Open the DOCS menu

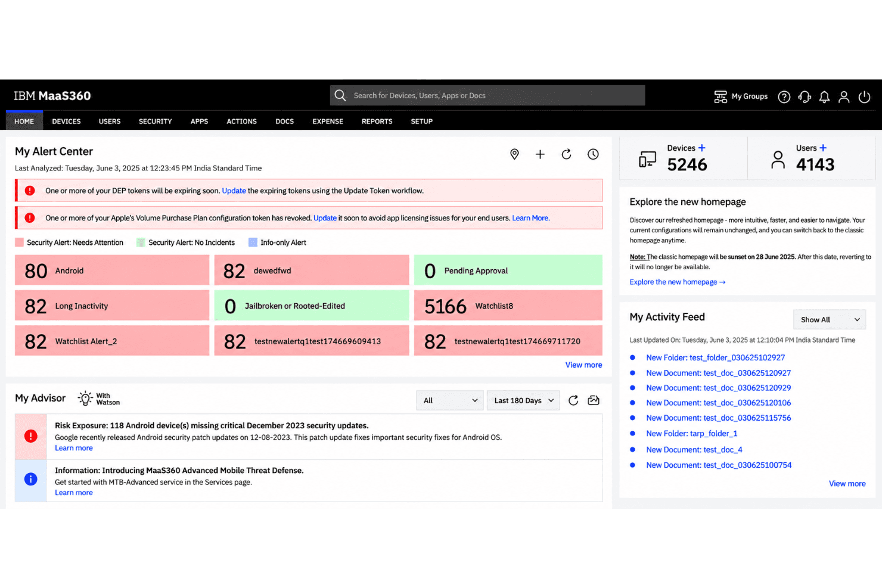coord(284,122)
